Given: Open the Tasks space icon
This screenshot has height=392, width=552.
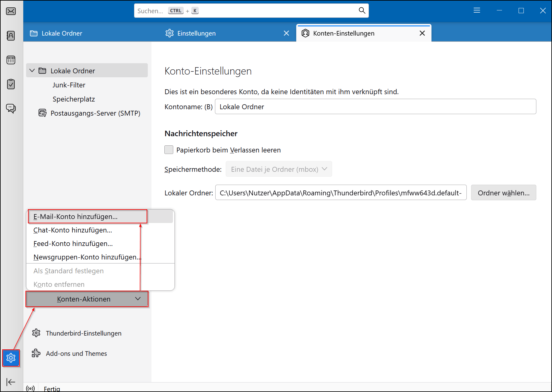Looking at the screenshot, I should (x=11, y=84).
